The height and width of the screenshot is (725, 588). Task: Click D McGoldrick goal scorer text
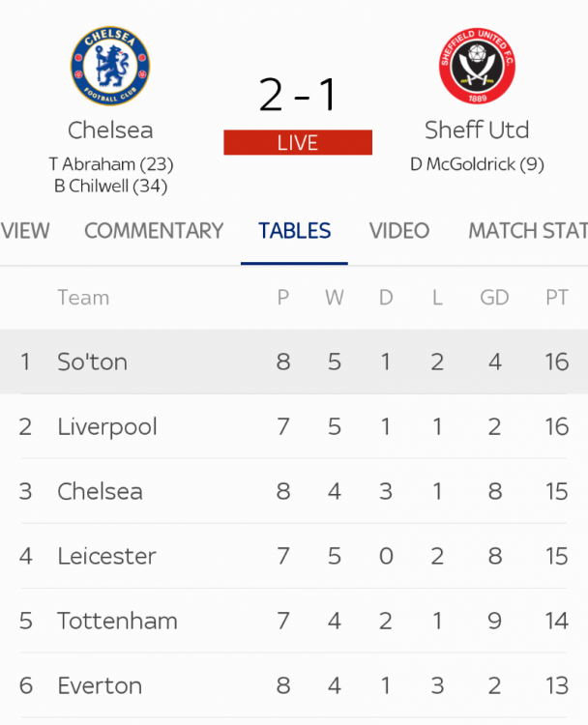coord(477,164)
